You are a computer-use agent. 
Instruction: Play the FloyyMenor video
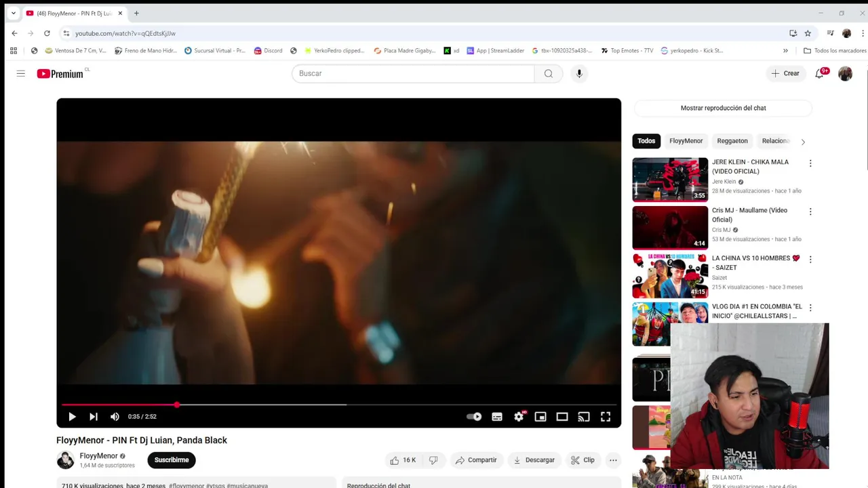[x=72, y=417]
